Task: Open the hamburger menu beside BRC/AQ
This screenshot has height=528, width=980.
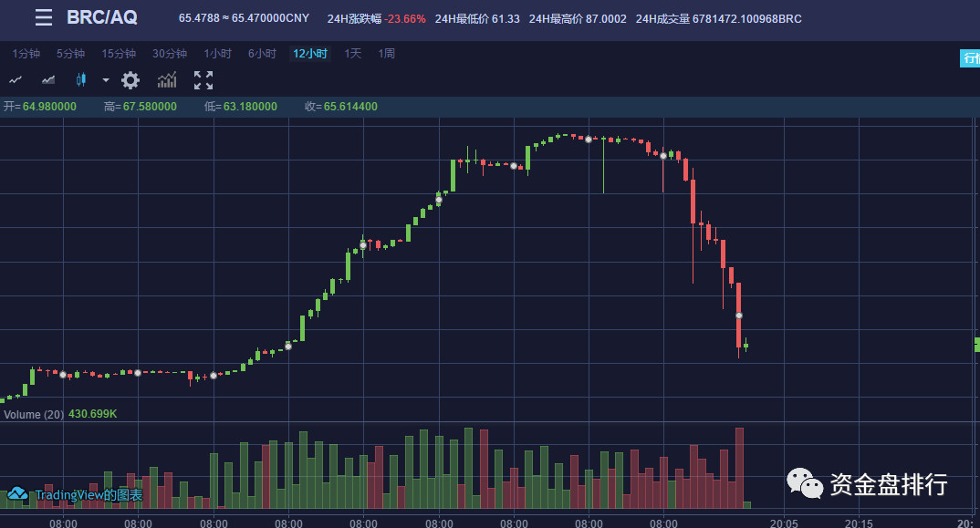Action: pos(44,18)
